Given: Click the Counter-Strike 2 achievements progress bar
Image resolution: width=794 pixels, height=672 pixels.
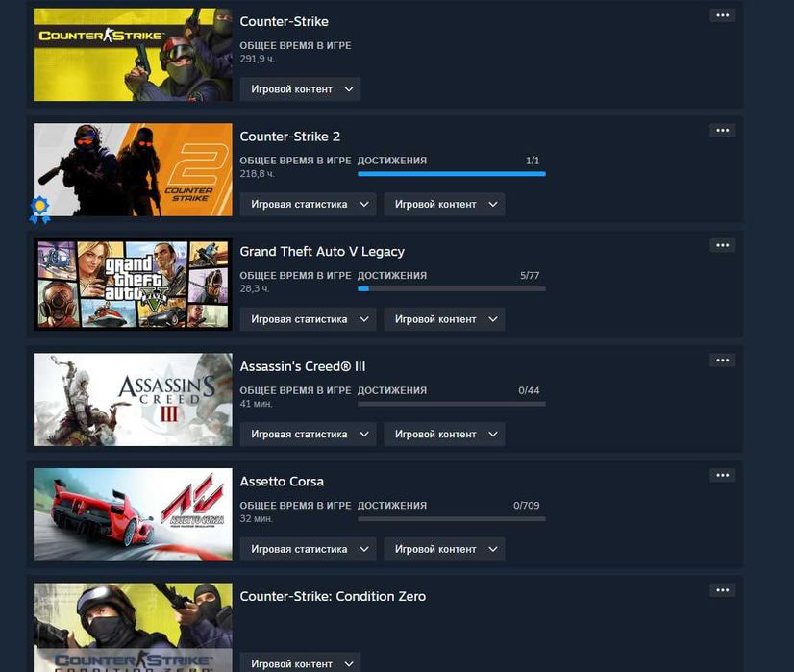Looking at the screenshot, I should [452, 174].
